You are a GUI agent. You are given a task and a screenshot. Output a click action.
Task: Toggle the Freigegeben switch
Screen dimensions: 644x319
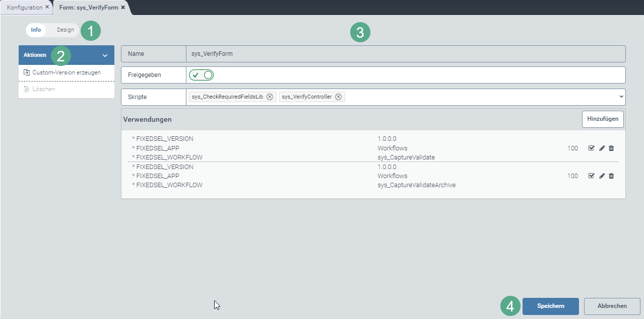tap(201, 75)
